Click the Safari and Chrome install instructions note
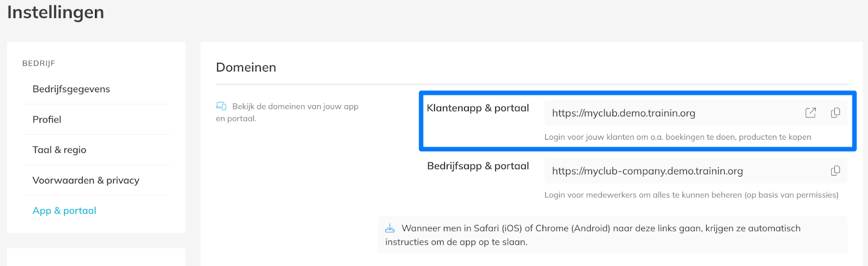The width and height of the screenshot is (868, 266). pos(601,235)
